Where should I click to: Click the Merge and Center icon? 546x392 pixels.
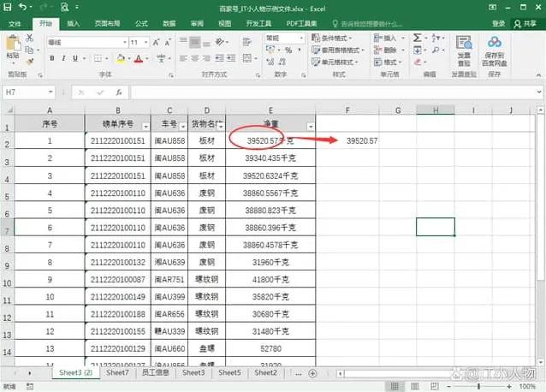point(246,58)
